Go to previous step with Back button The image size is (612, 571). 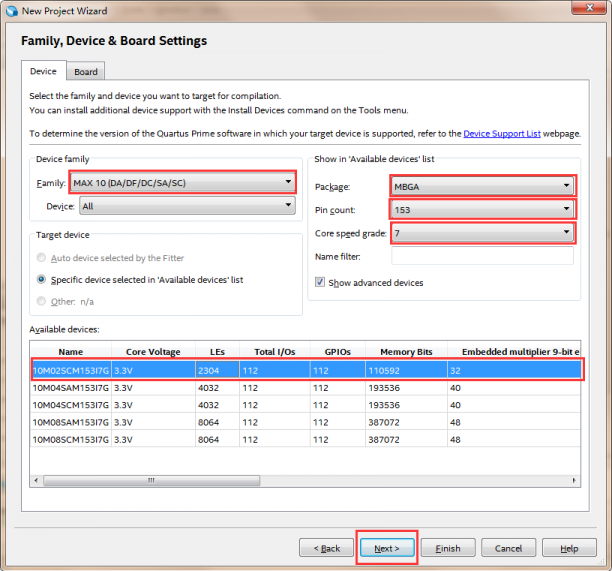coord(326,548)
